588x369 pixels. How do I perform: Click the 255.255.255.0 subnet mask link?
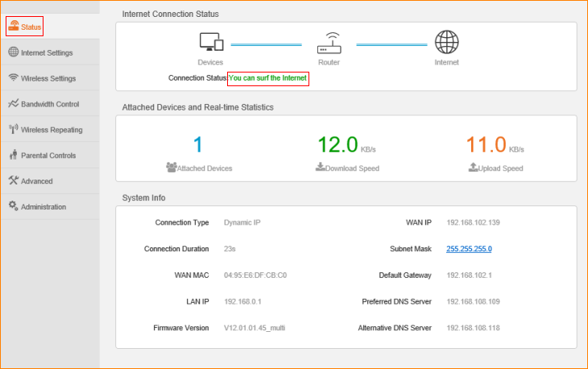[469, 249]
